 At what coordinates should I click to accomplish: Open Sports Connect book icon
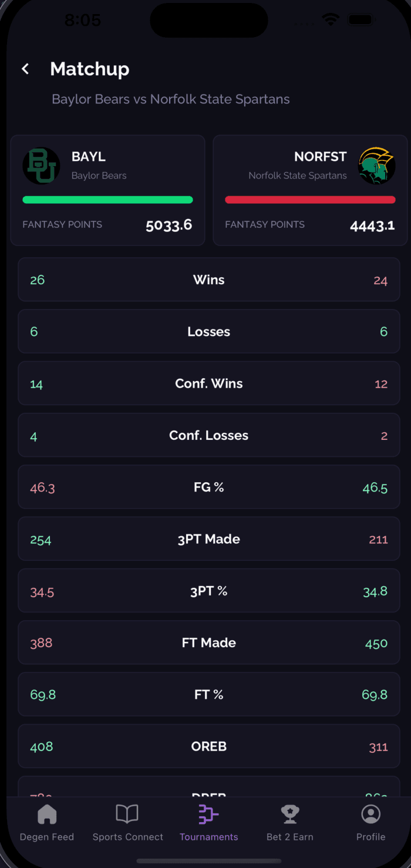click(127, 815)
